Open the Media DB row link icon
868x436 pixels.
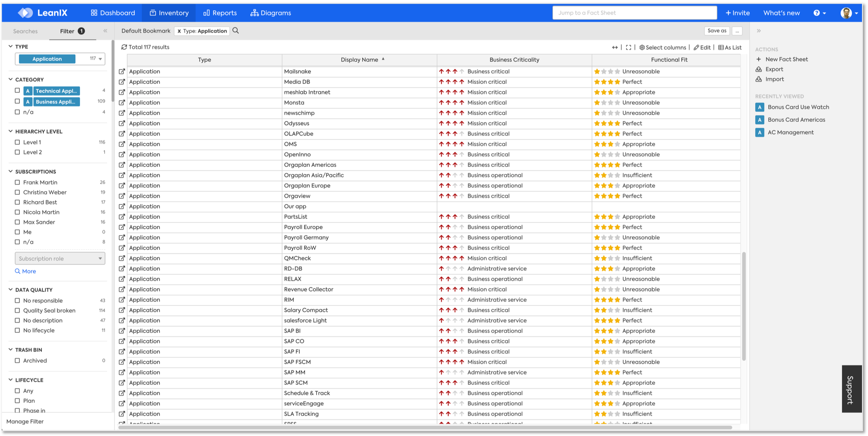[x=122, y=82]
